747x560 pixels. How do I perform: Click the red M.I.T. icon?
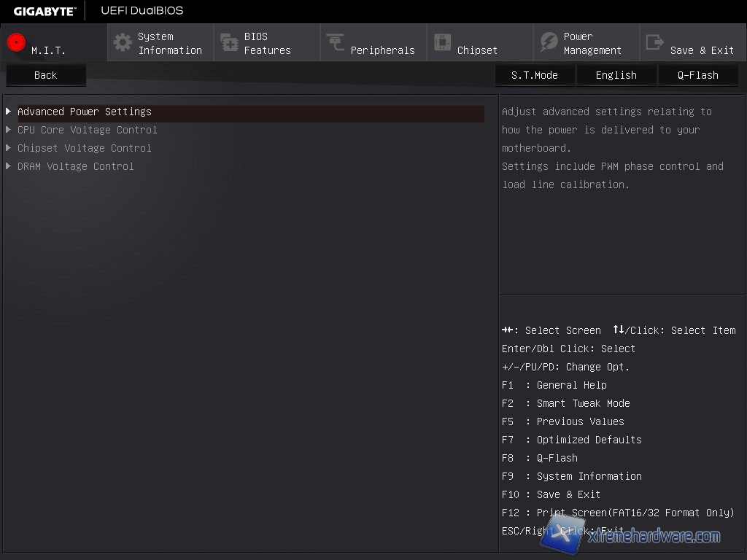pos(16,42)
